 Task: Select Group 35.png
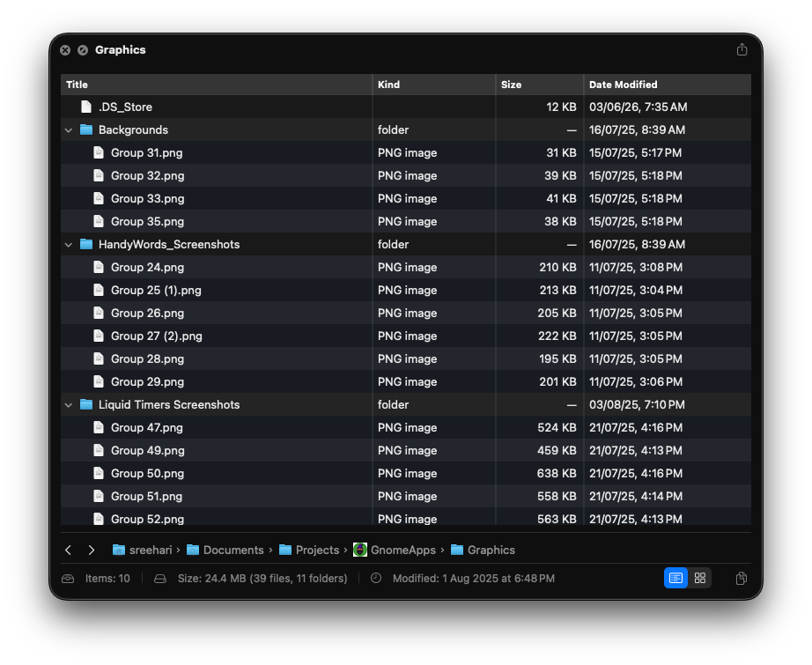point(406,221)
